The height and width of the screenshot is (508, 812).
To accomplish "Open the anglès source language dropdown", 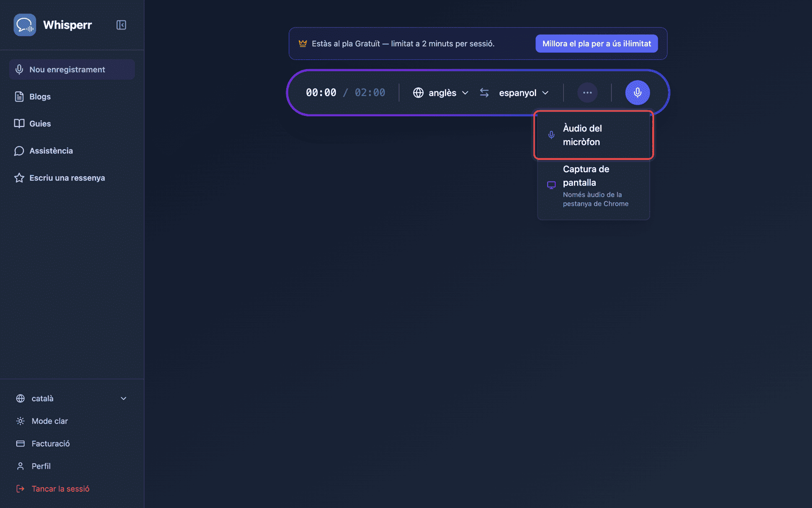I will pos(441,93).
